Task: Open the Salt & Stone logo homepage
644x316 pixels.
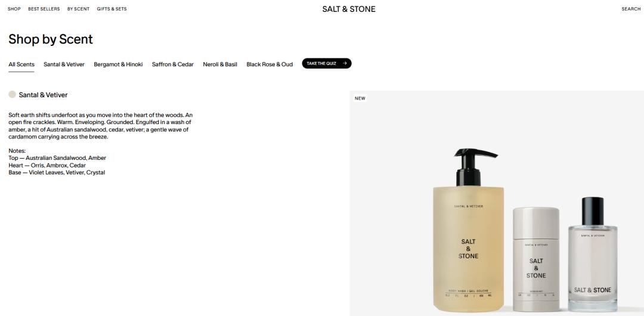Action: [x=349, y=9]
